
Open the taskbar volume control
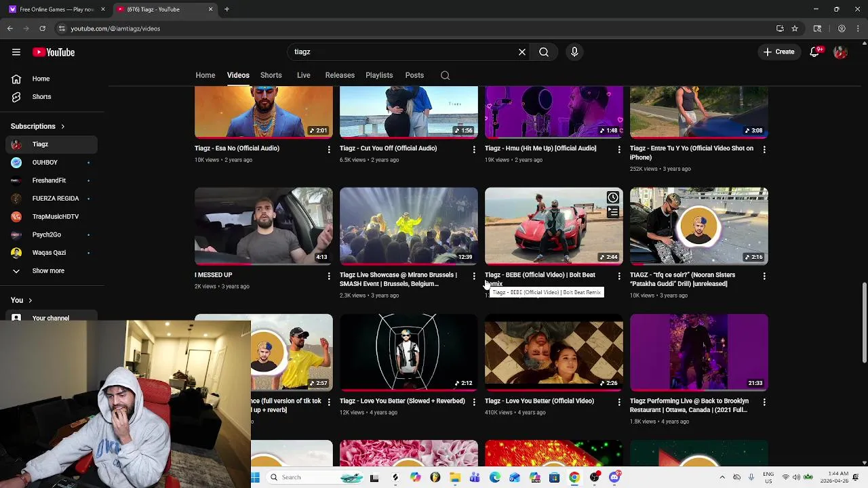[796, 477]
